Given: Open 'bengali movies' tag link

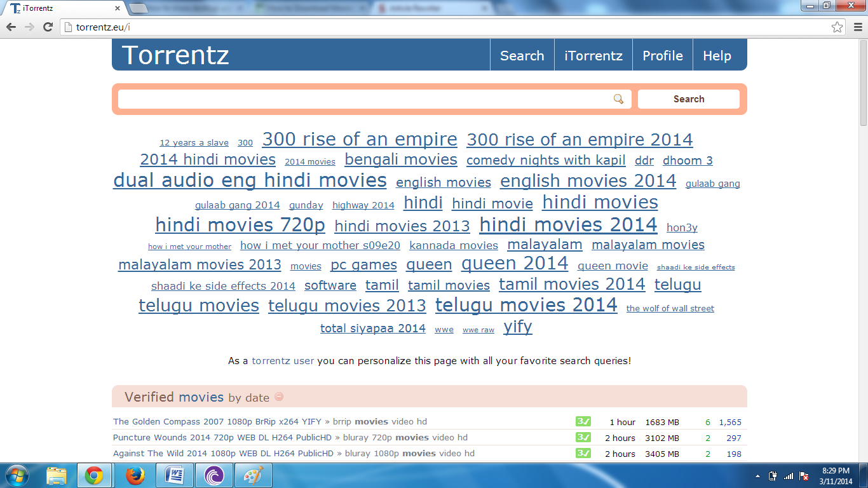Looking at the screenshot, I should pyautogui.click(x=401, y=159).
